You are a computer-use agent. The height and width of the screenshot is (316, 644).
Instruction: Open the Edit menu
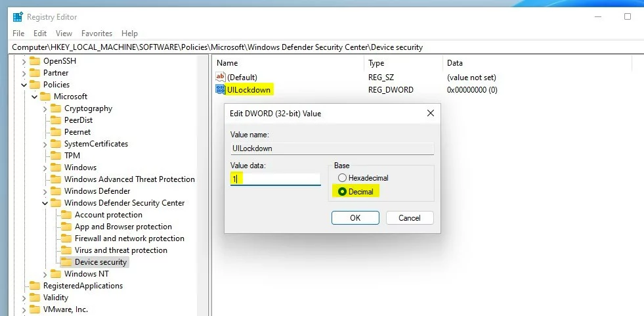click(x=40, y=34)
